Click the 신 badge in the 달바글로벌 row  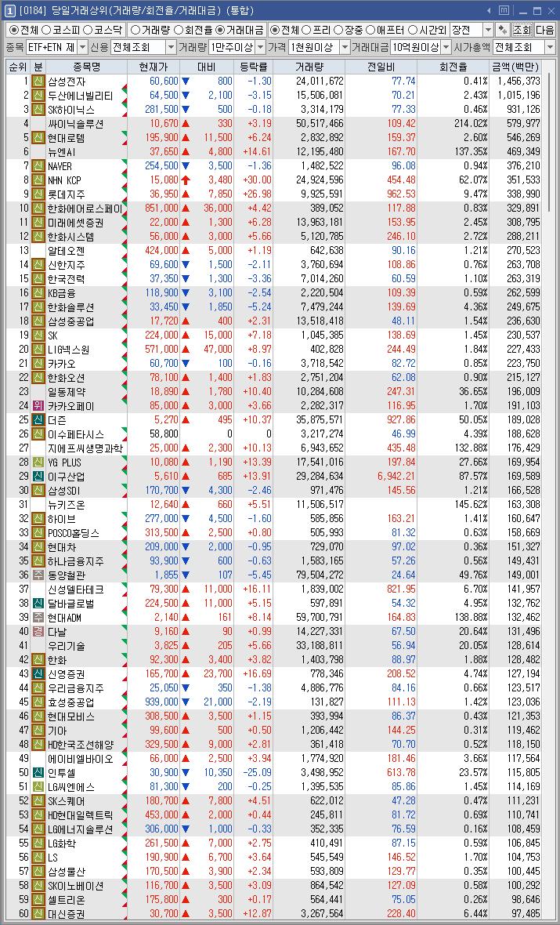click(38, 604)
